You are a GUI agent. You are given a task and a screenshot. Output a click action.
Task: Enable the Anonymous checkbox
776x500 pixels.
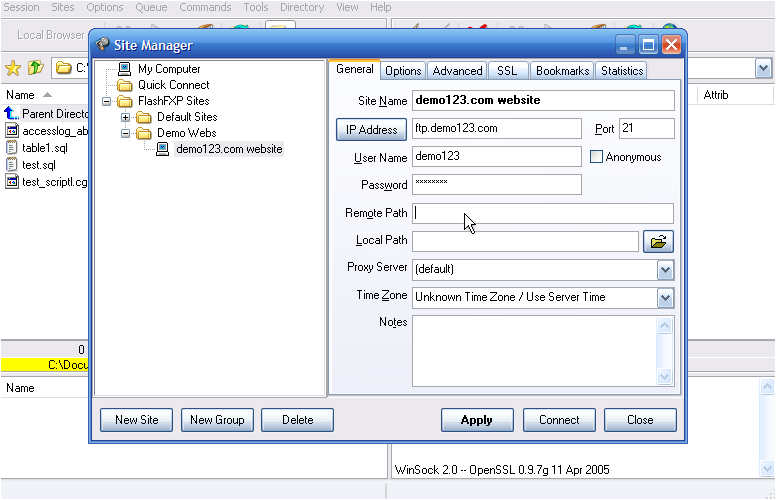[x=597, y=157]
